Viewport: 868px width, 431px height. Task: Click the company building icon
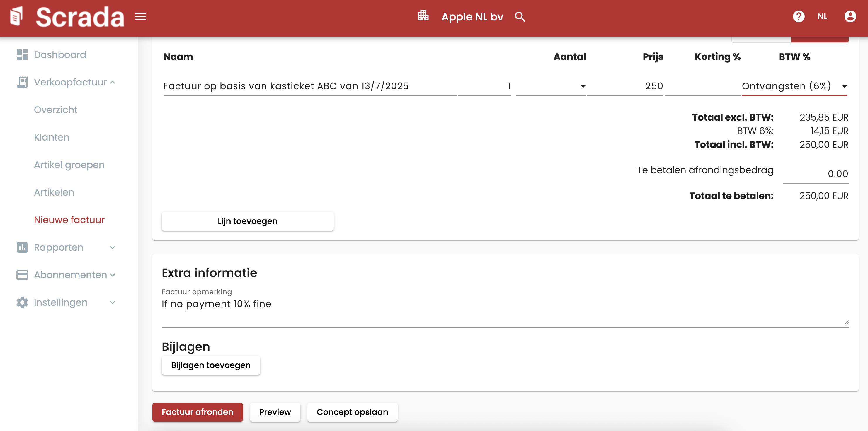423,16
